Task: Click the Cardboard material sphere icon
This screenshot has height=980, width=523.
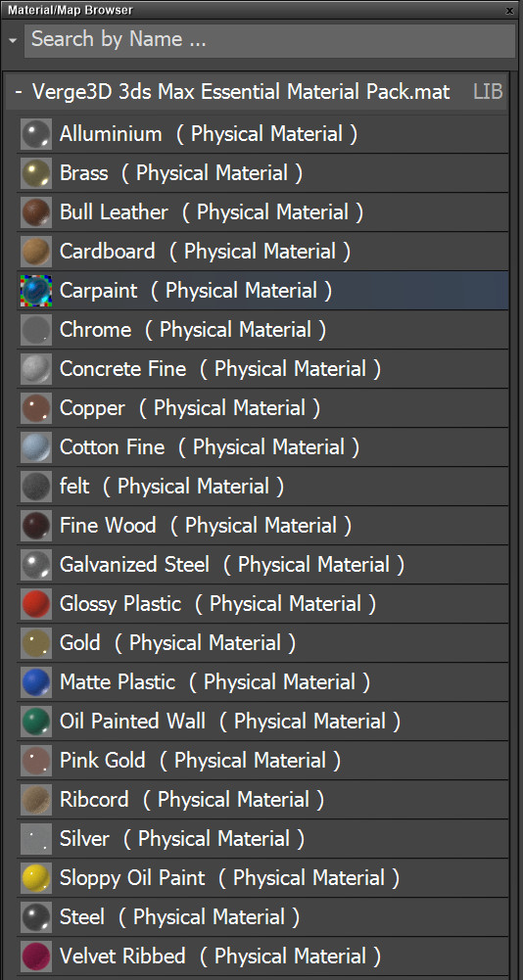Action: tap(35, 252)
